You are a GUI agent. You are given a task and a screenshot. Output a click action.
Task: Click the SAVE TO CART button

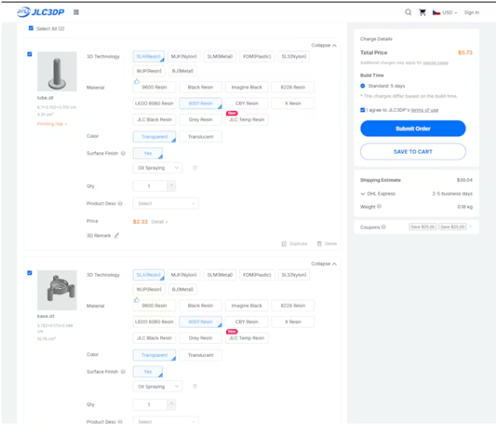[x=412, y=151]
